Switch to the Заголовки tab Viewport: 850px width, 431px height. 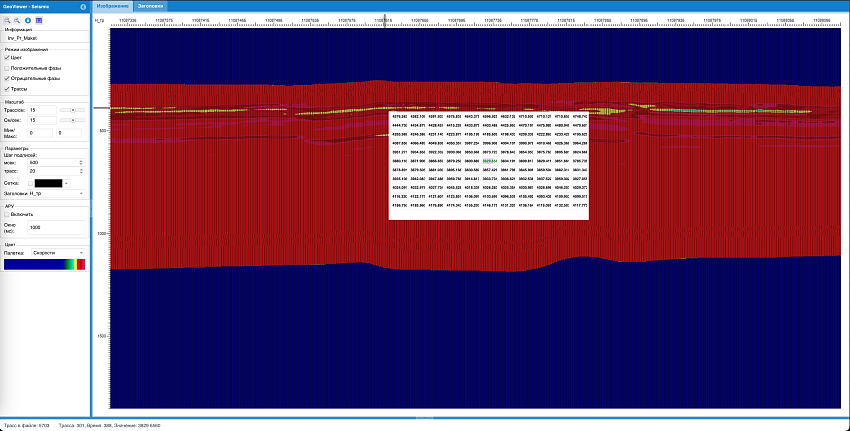pos(151,6)
